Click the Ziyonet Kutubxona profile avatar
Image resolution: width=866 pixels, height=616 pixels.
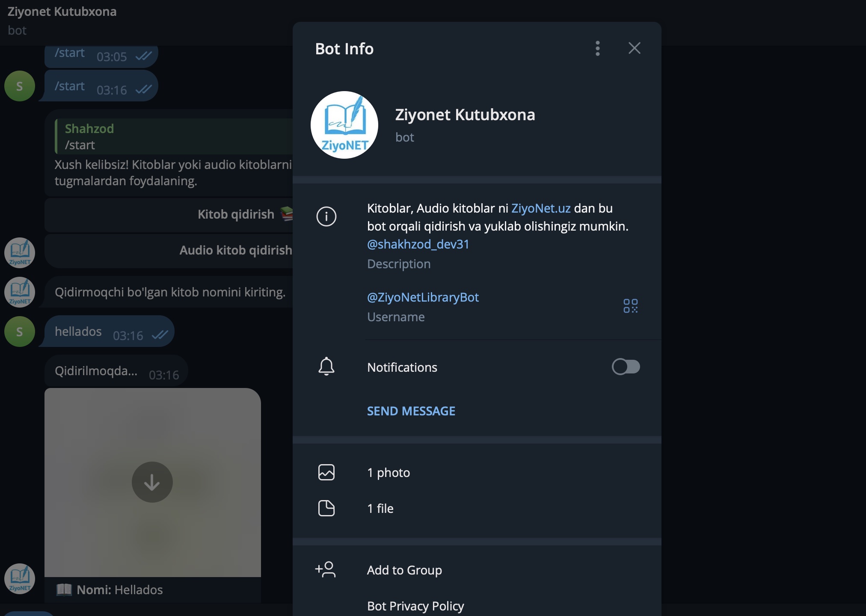pyautogui.click(x=344, y=125)
